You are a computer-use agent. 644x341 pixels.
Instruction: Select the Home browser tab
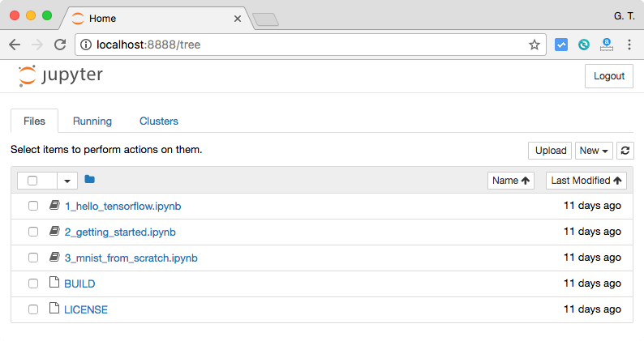tap(156, 19)
